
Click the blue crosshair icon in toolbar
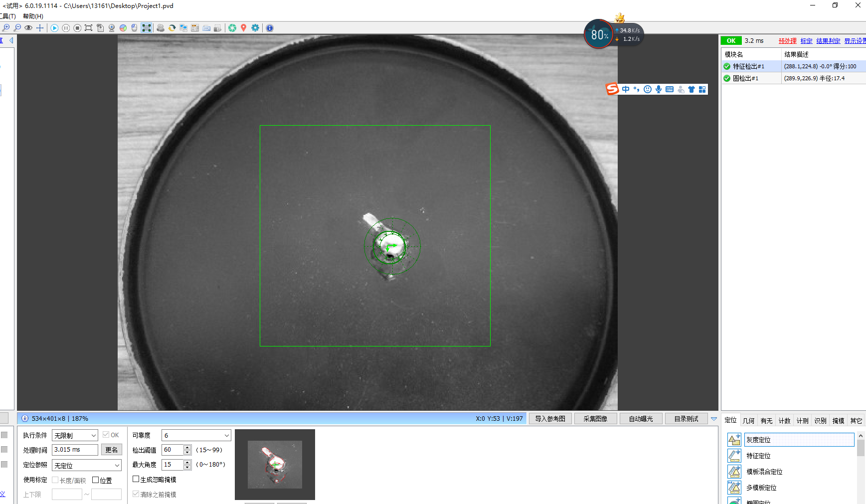pos(40,28)
